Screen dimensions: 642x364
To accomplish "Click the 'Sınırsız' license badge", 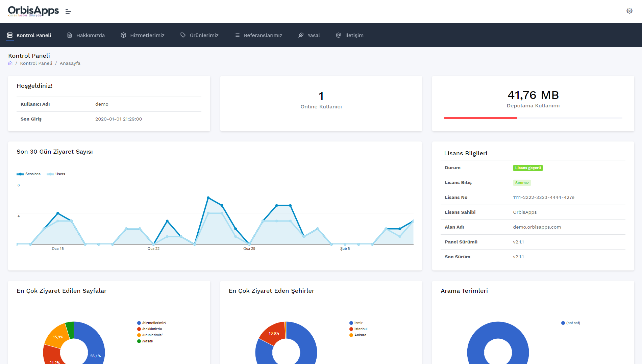I will tap(522, 183).
